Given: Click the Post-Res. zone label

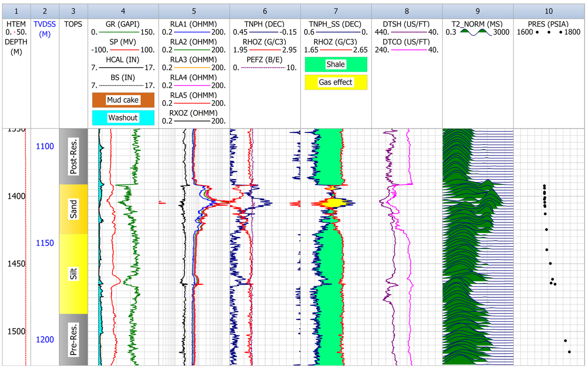Looking at the screenshot, I should click(x=73, y=156).
